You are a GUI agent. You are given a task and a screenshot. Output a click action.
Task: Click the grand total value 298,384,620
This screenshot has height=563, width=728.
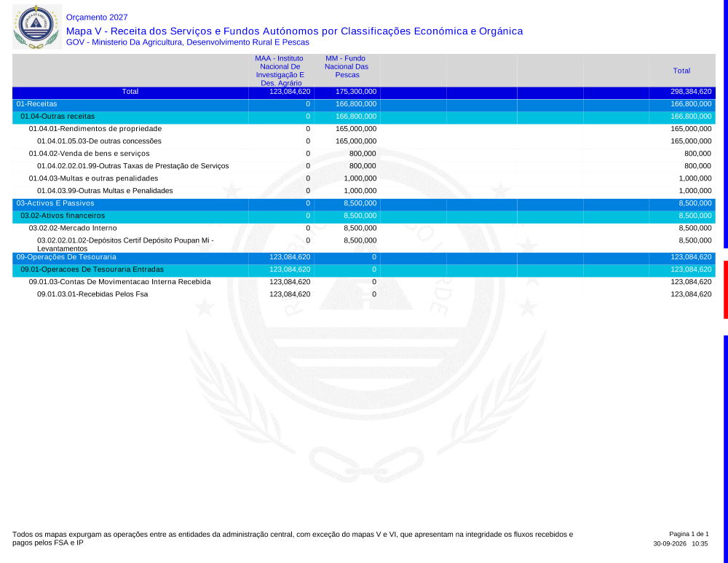[x=691, y=92]
